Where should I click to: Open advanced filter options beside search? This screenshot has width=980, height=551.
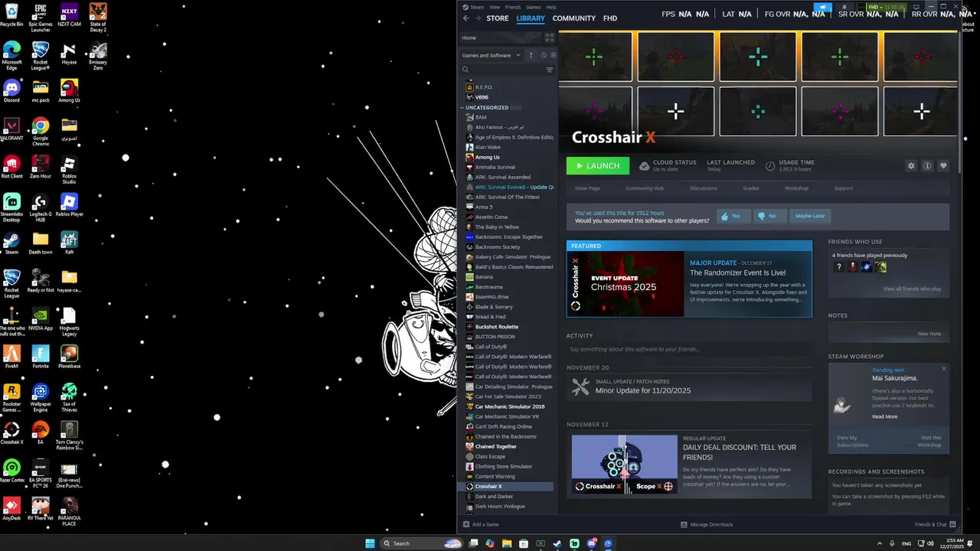(x=549, y=70)
